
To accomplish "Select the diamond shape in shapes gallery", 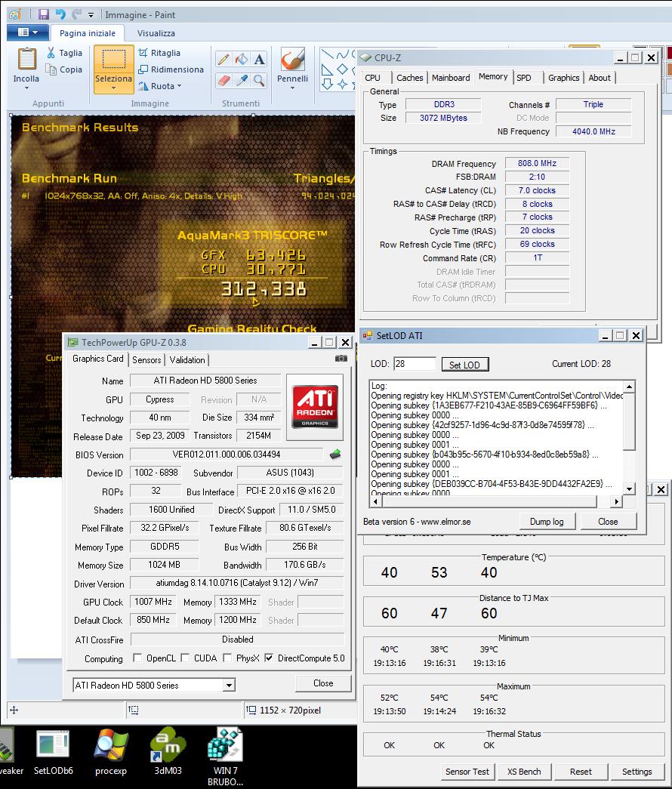I will [342, 69].
